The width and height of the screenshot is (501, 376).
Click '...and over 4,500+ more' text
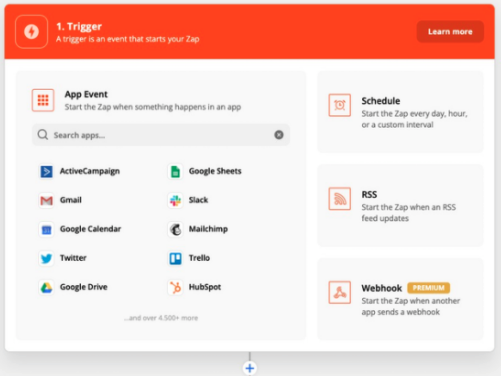161,318
